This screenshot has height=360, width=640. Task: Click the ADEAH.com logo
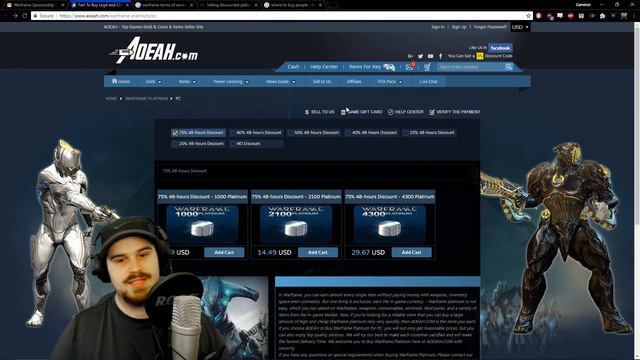pos(153,51)
